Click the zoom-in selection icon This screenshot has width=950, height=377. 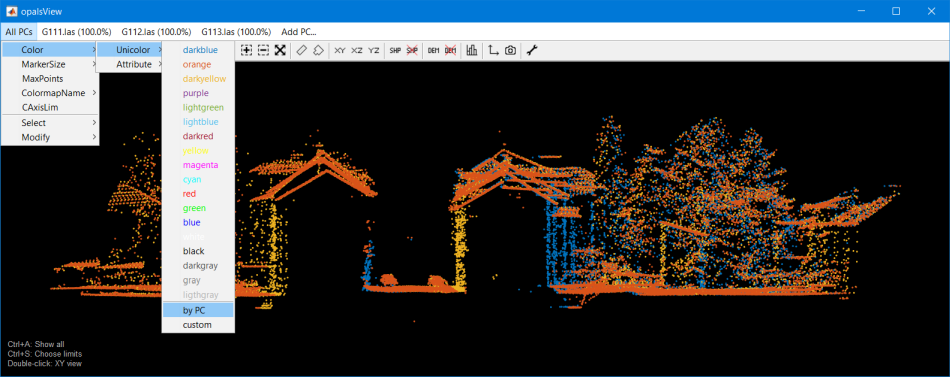point(246,50)
